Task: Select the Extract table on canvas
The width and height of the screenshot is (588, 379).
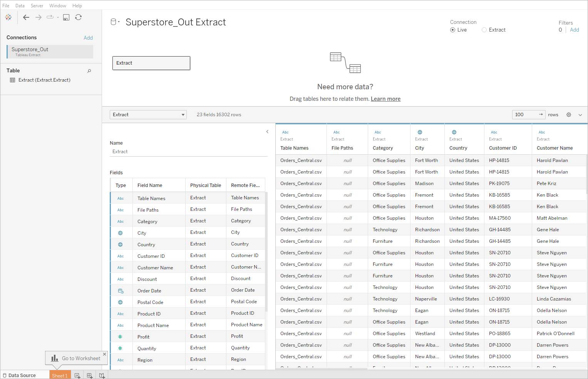Action: click(151, 63)
